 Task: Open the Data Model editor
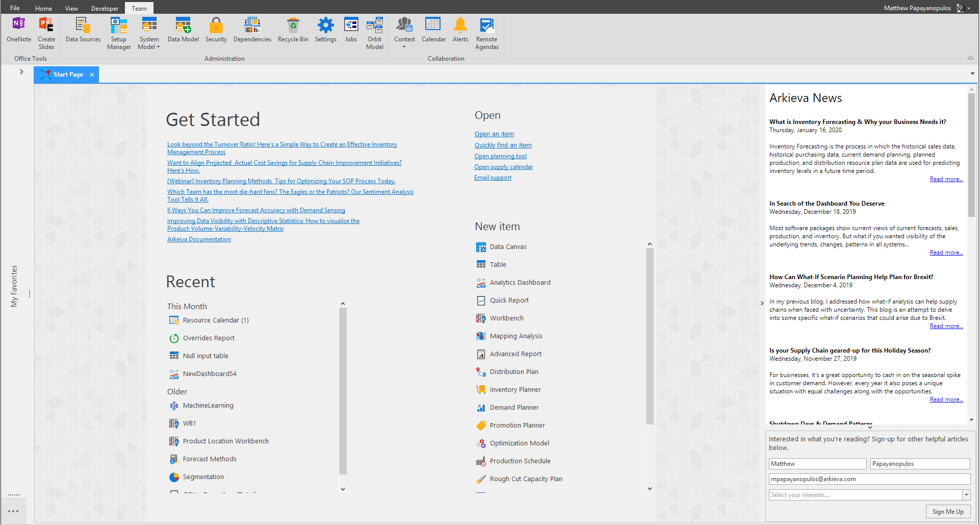(183, 30)
